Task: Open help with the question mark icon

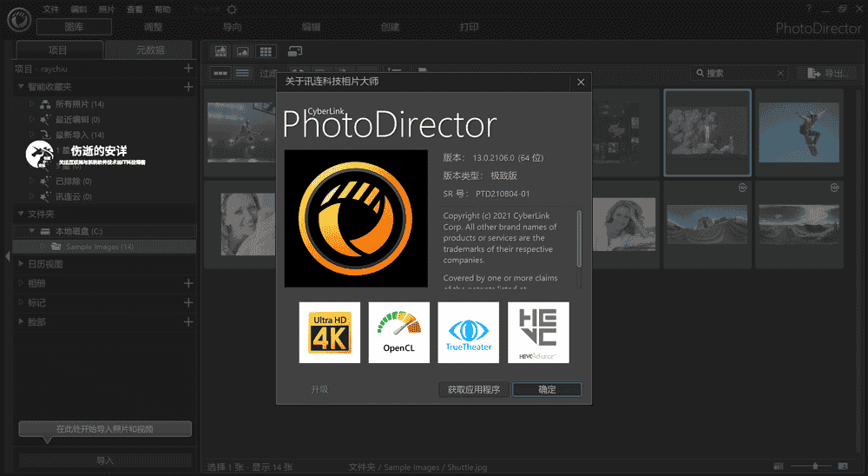Action: pyautogui.click(x=809, y=9)
